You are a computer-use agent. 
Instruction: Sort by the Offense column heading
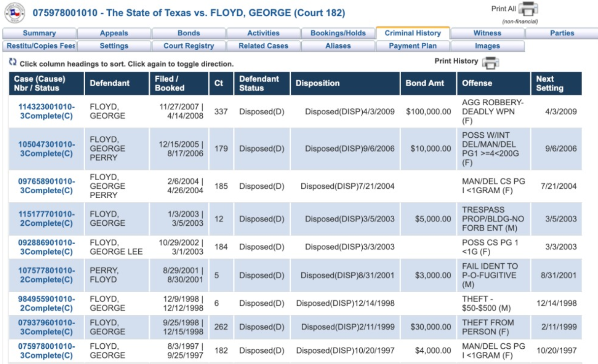pyautogui.click(x=494, y=84)
